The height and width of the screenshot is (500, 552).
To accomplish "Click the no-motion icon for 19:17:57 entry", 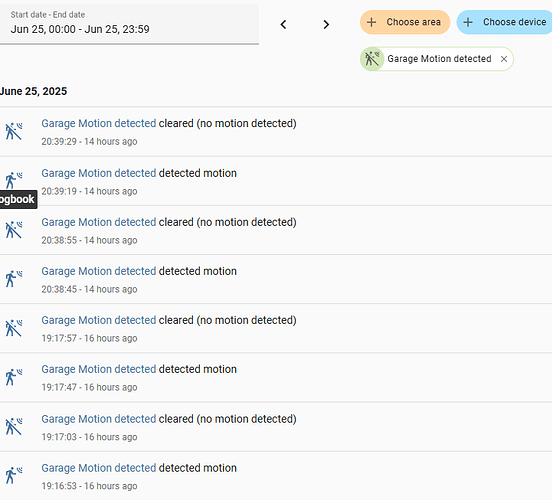I will click(x=14, y=328).
